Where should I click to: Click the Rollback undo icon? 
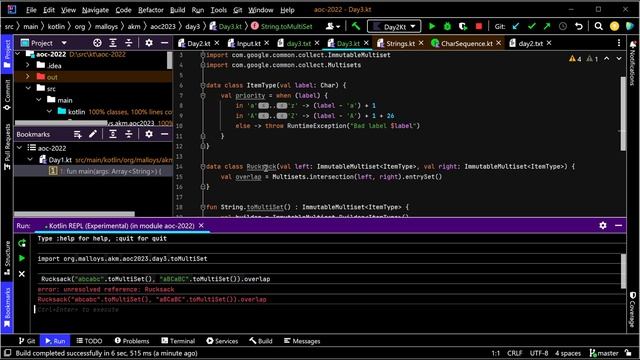579,27
